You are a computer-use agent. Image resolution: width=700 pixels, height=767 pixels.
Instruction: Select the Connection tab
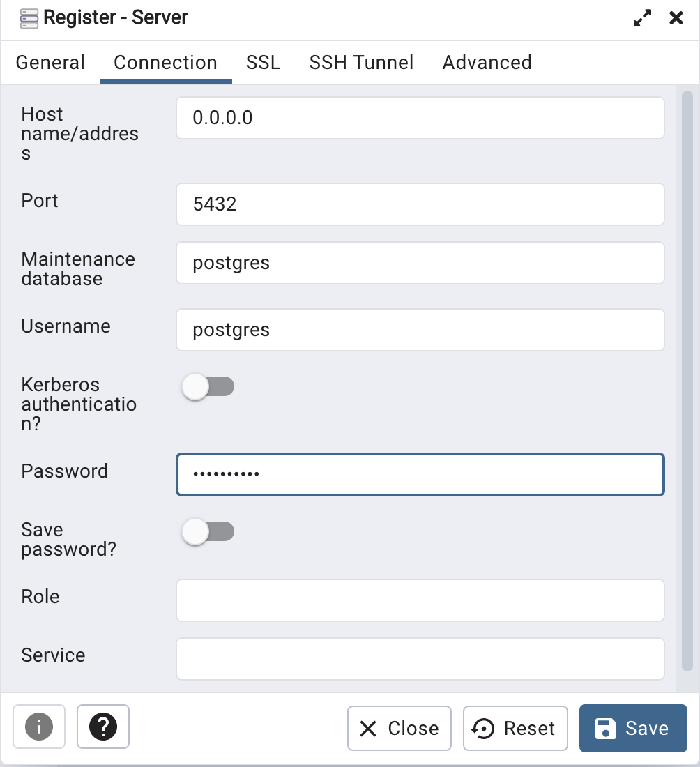pos(165,63)
